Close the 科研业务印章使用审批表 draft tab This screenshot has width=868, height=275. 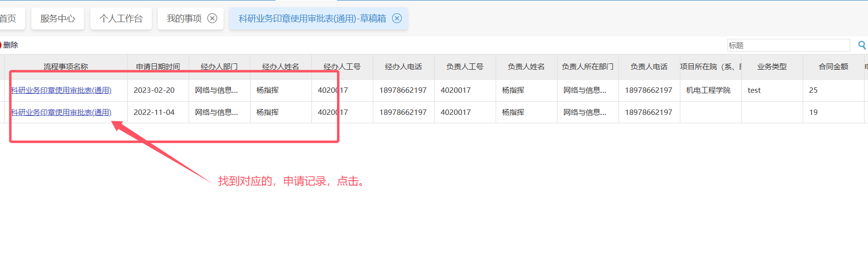[x=397, y=18]
